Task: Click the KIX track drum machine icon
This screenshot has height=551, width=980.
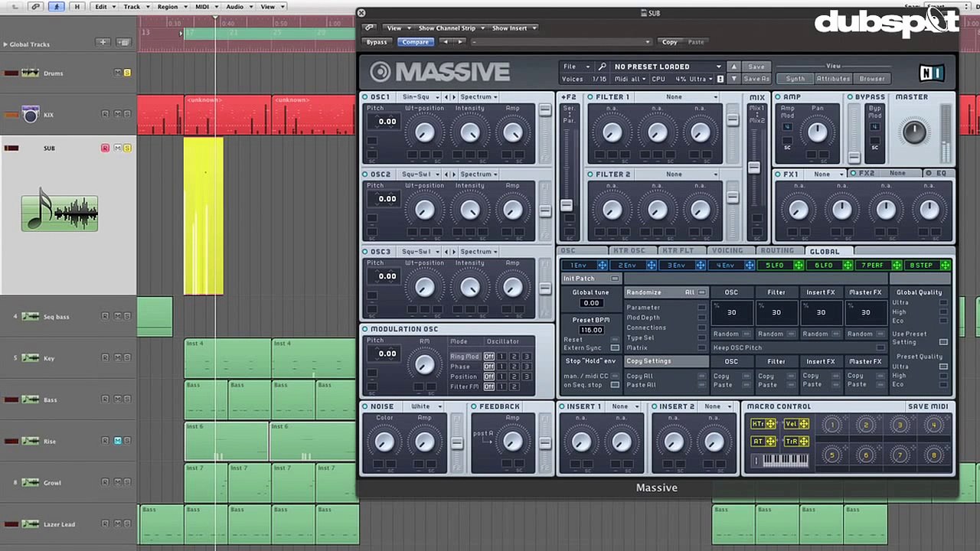Action: 30,115
